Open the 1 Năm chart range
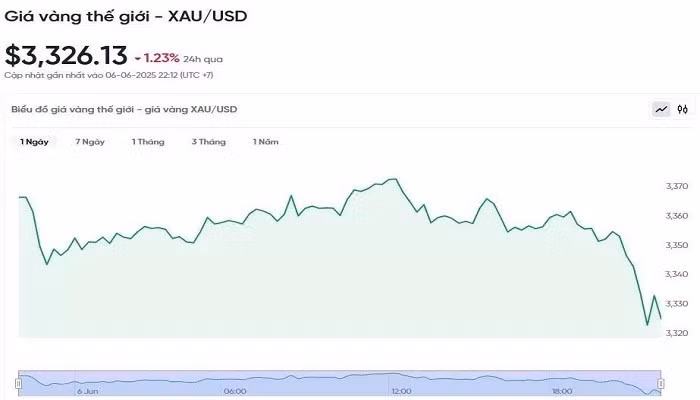The image size is (700, 400). 265,142
